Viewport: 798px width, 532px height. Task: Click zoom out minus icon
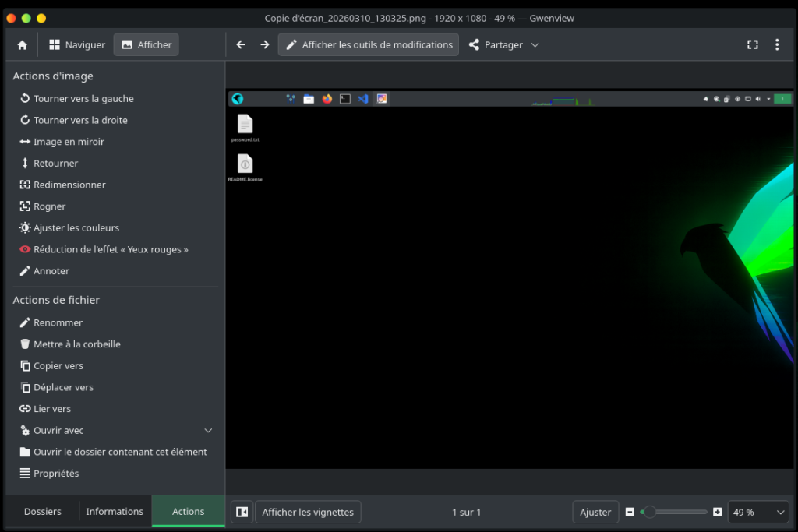630,512
